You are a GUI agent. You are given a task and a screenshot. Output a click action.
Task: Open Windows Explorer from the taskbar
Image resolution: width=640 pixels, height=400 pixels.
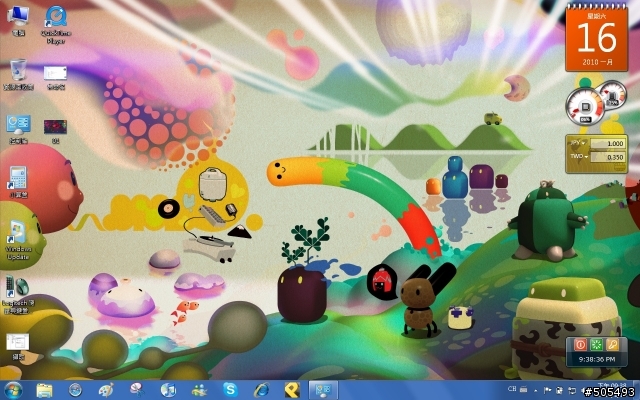(44, 390)
